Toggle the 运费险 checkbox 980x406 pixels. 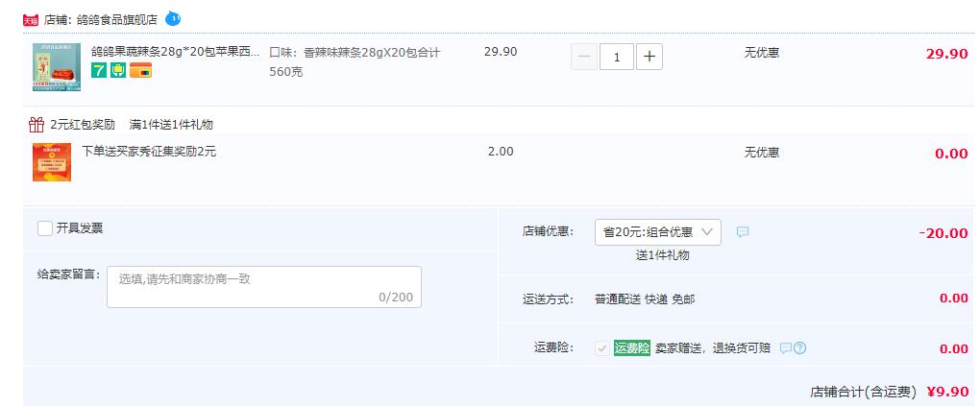(x=602, y=348)
